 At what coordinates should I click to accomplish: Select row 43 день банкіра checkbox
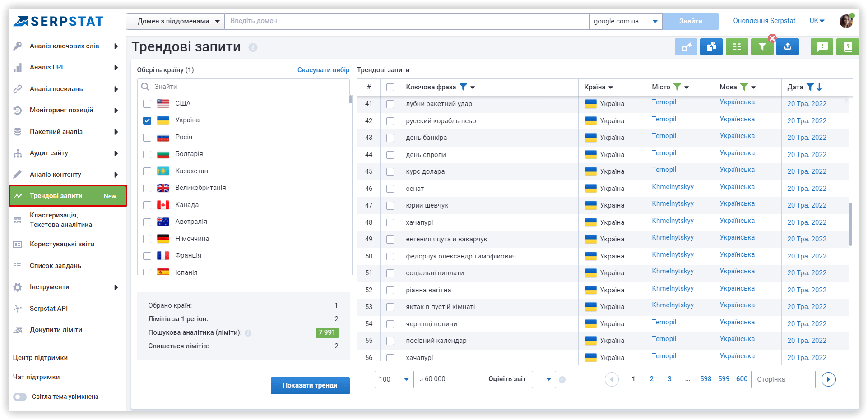(x=390, y=138)
